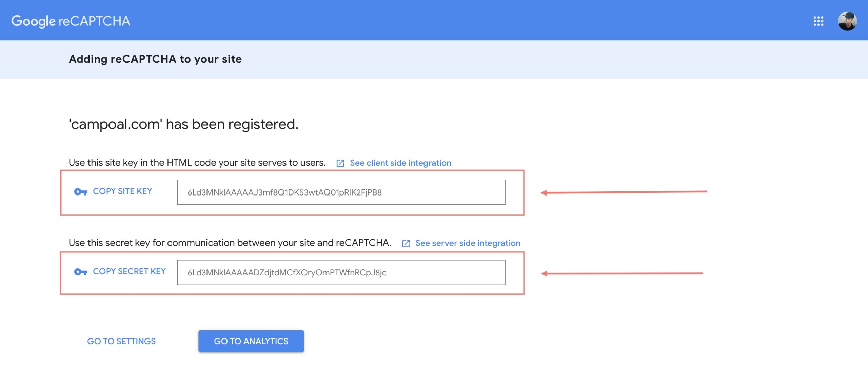The image size is (868, 390).
Task: Click the user profile avatar
Action: [847, 21]
